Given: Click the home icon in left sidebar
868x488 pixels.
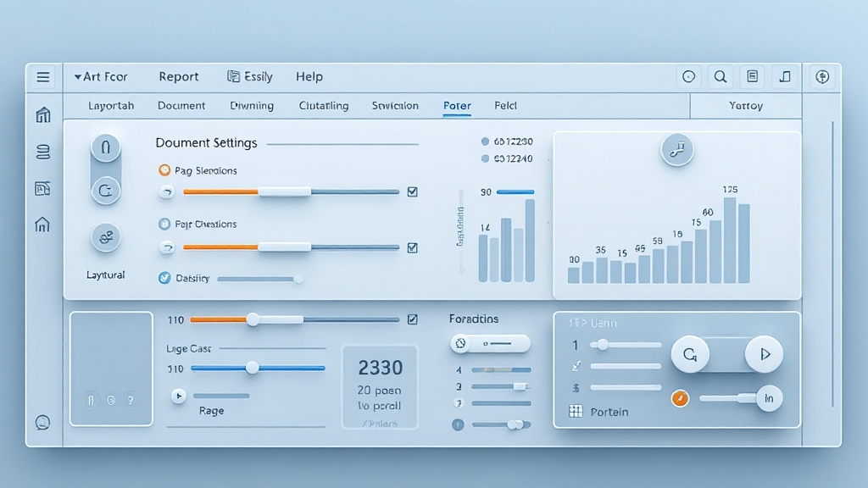Looking at the screenshot, I should point(42,225).
